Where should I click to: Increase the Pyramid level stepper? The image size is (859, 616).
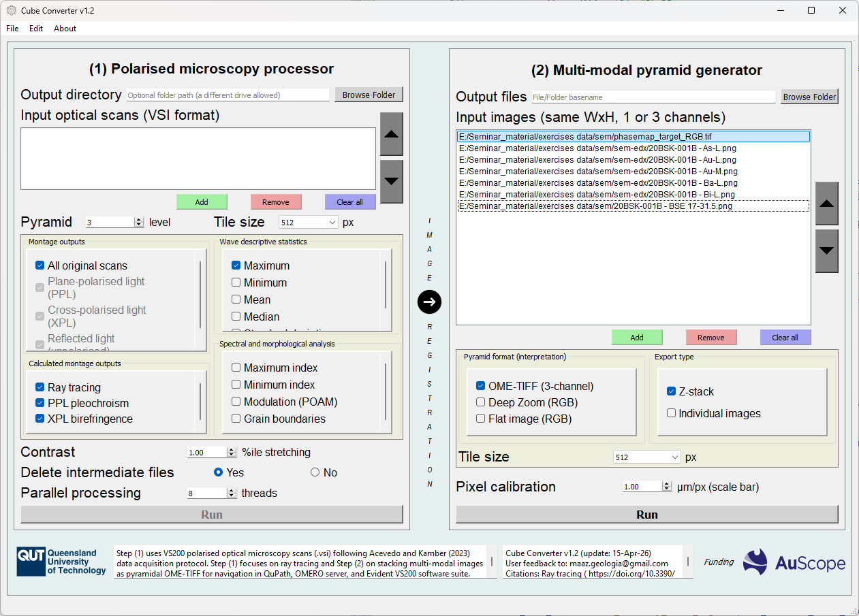pyautogui.click(x=140, y=219)
